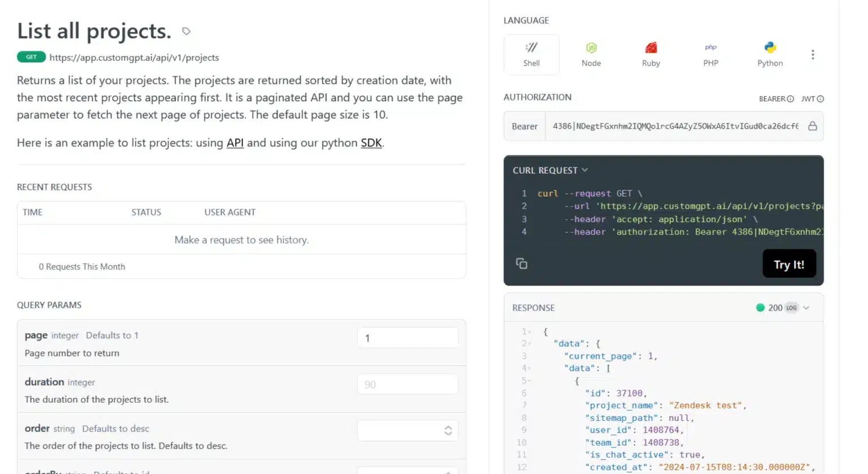Select the Python language option

click(770, 54)
